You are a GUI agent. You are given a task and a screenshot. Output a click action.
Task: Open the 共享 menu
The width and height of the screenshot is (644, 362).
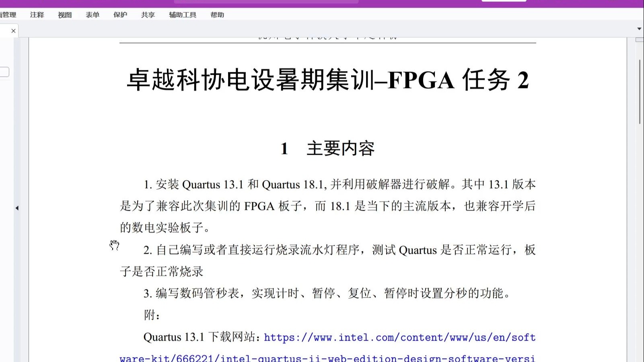(x=148, y=15)
